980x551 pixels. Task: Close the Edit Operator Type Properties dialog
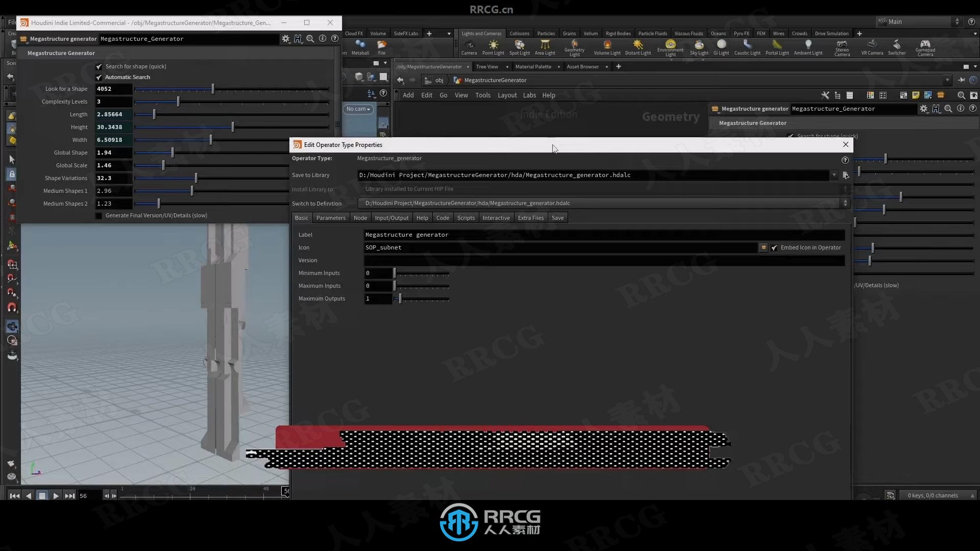(x=846, y=144)
